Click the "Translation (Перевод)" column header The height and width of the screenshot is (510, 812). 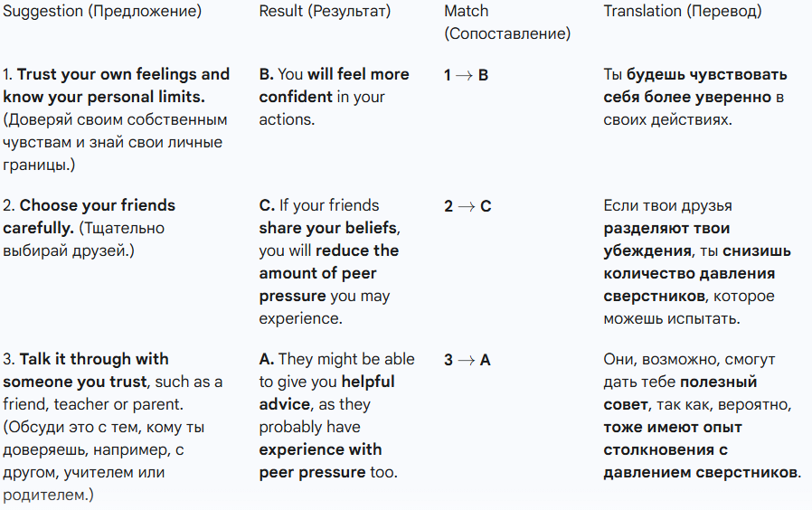click(683, 12)
